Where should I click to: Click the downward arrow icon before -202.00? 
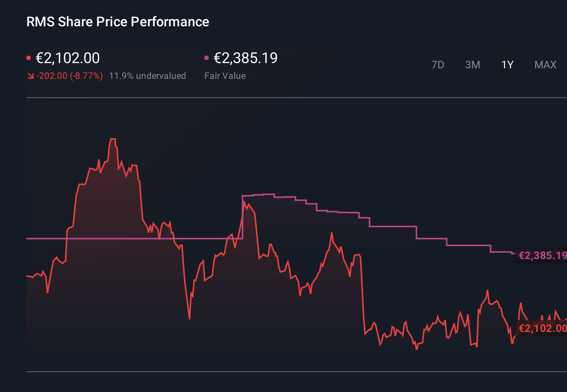(30, 75)
